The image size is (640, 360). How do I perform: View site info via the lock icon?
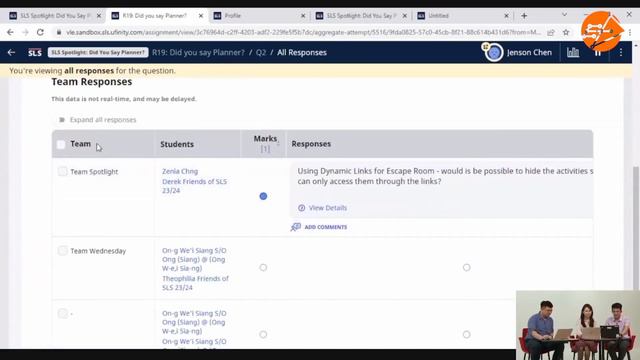(x=59, y=32)
